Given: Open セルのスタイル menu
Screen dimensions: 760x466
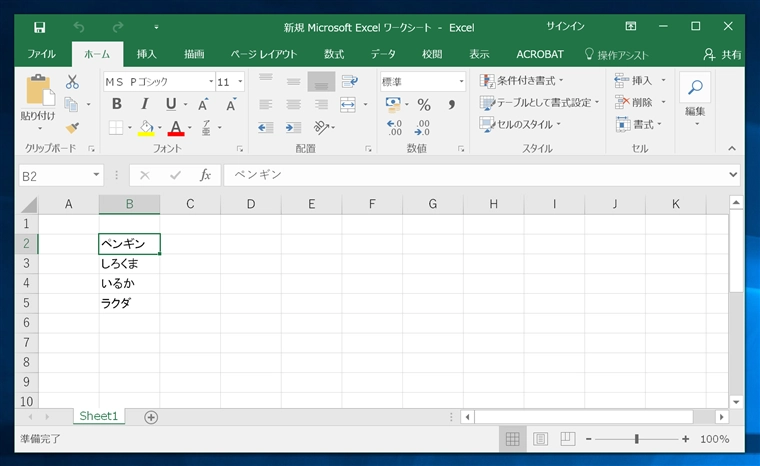Looking at the screenshot, I should pyautogui.click(x=520, y=125).
